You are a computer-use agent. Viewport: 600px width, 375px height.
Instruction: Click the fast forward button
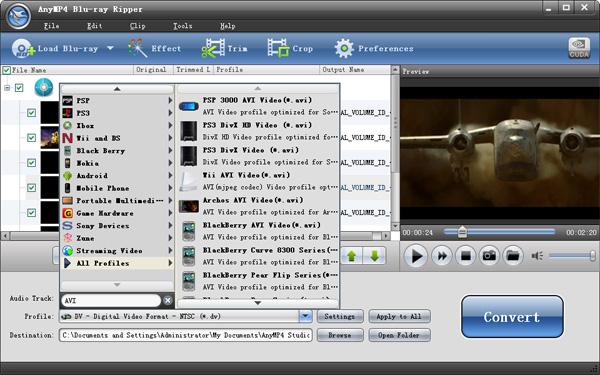click(442, 256)
